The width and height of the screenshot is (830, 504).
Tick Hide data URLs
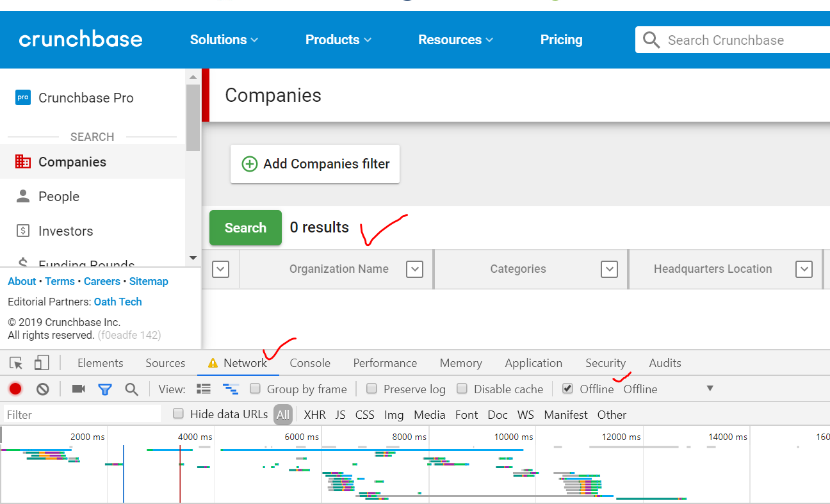[x=179, y=414]
